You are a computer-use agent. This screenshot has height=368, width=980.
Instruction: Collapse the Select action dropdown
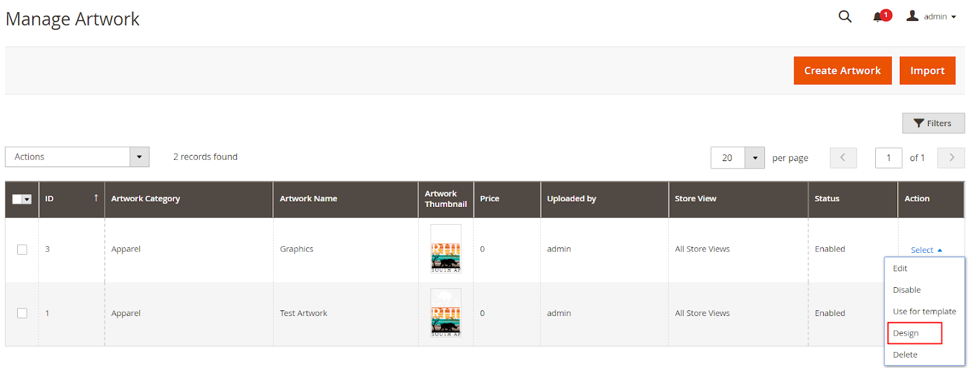tap(925, 250)
